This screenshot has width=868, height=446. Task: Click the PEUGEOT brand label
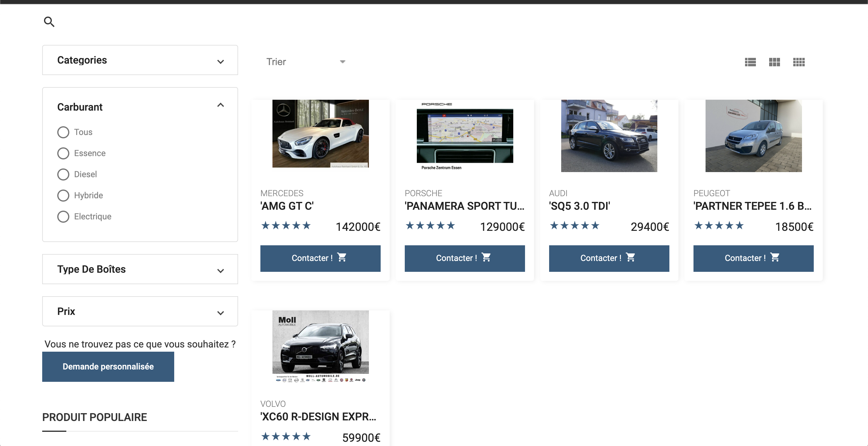pos(712,193)
